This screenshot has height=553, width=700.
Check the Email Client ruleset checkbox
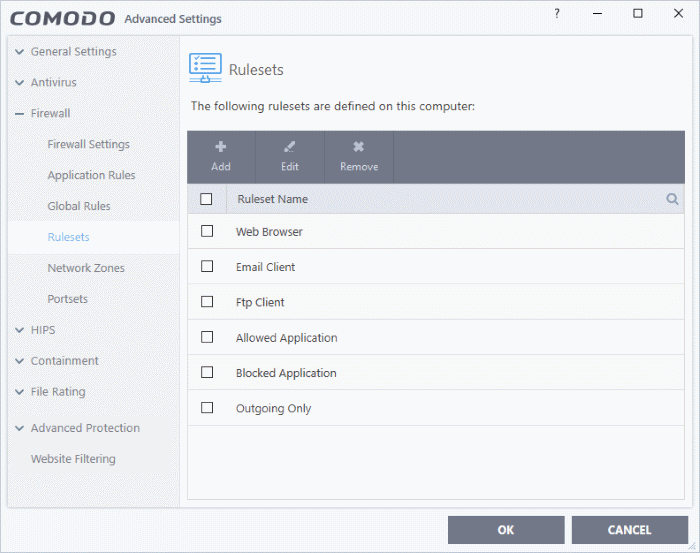click(x=207, y=266)
